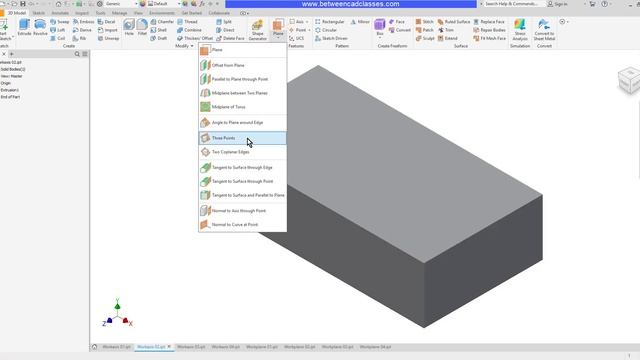Click the Chamfer tool
Screen dimensions: 640x360
(162, 22)
